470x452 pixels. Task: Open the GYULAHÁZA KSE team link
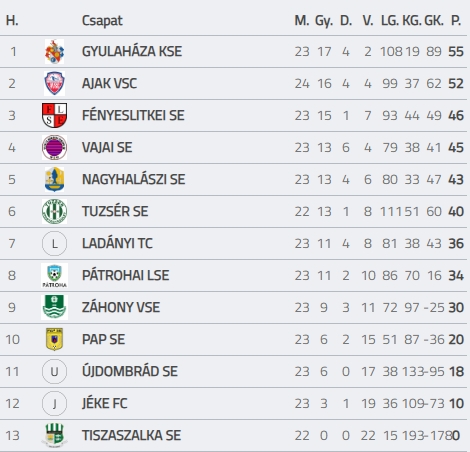click(x=132, y=52)
